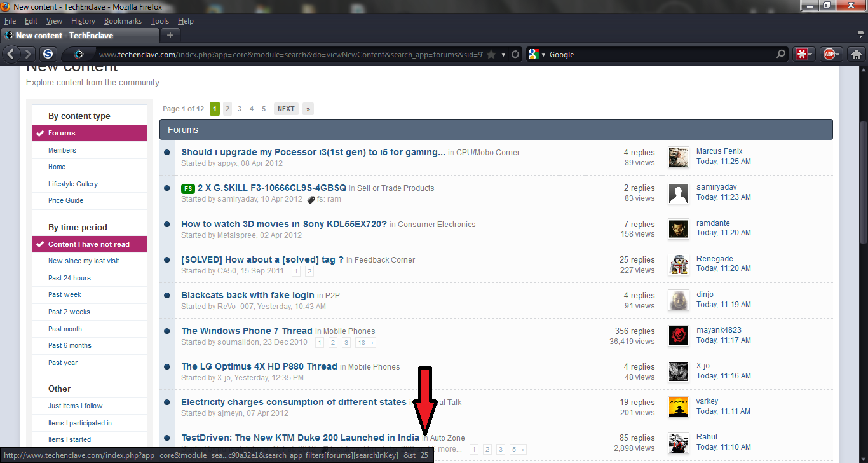Click the NEXT page button
868x463 pixels.
[x=286, y=109]
